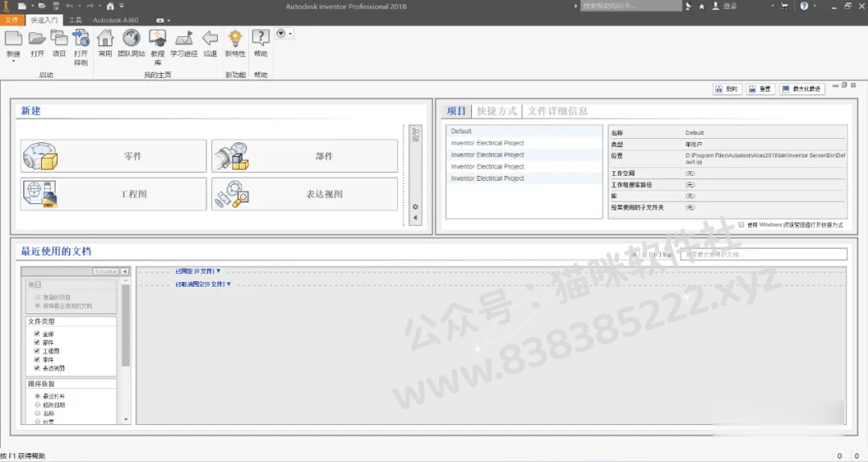Click the filter panel vertical scrollbar

click(126, 325)
